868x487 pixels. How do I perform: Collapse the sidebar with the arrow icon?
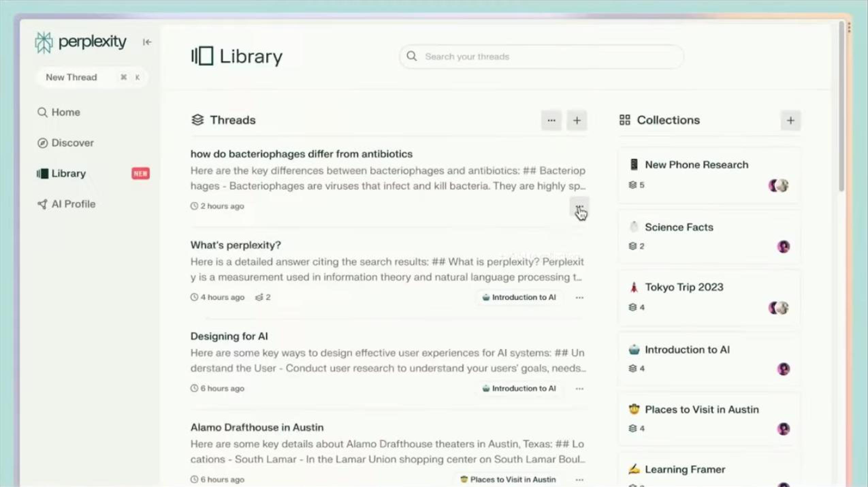[147, 42]
